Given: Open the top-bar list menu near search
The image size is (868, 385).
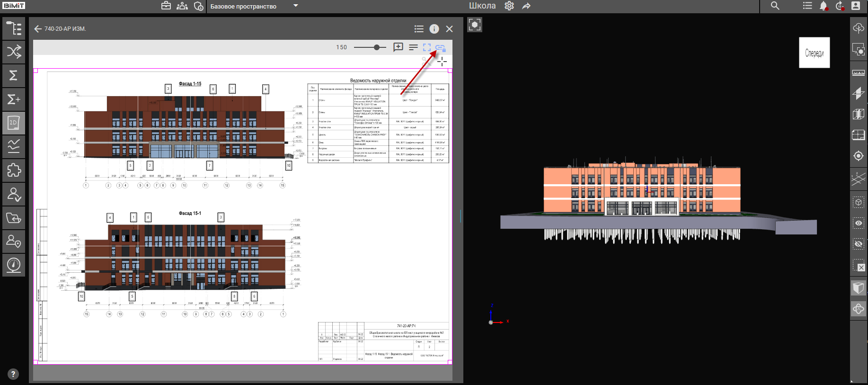Looking at the screenshot, I should pos(807,6).
